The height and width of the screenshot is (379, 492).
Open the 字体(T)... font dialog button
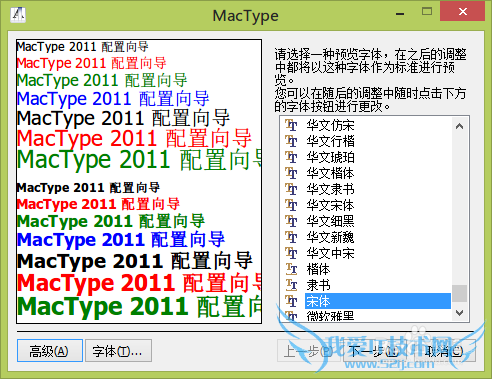click(x=118, y=351)
